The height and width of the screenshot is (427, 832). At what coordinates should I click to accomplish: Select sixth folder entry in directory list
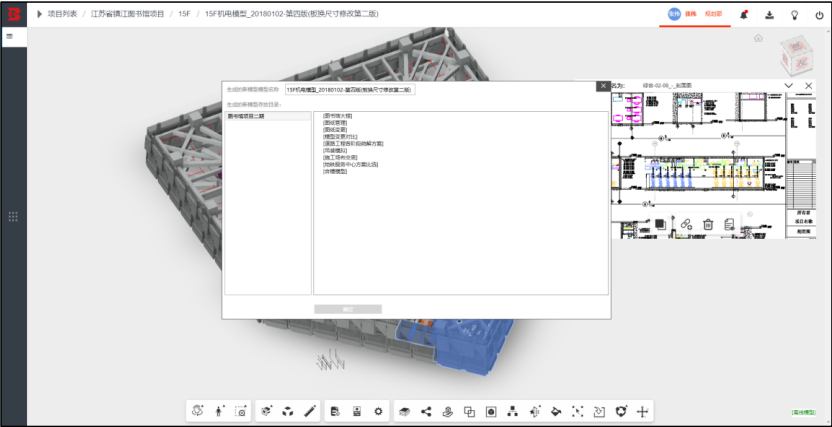coord(335,150)
